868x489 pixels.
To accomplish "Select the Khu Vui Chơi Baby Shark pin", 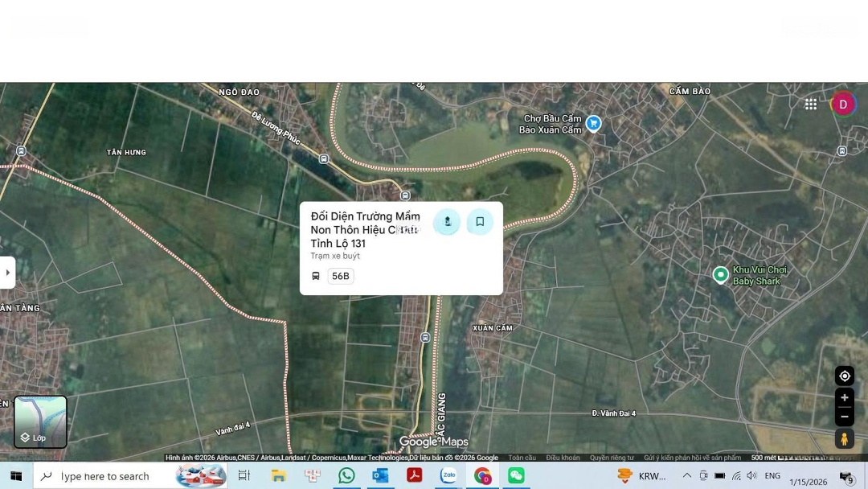I will [721, 275].
